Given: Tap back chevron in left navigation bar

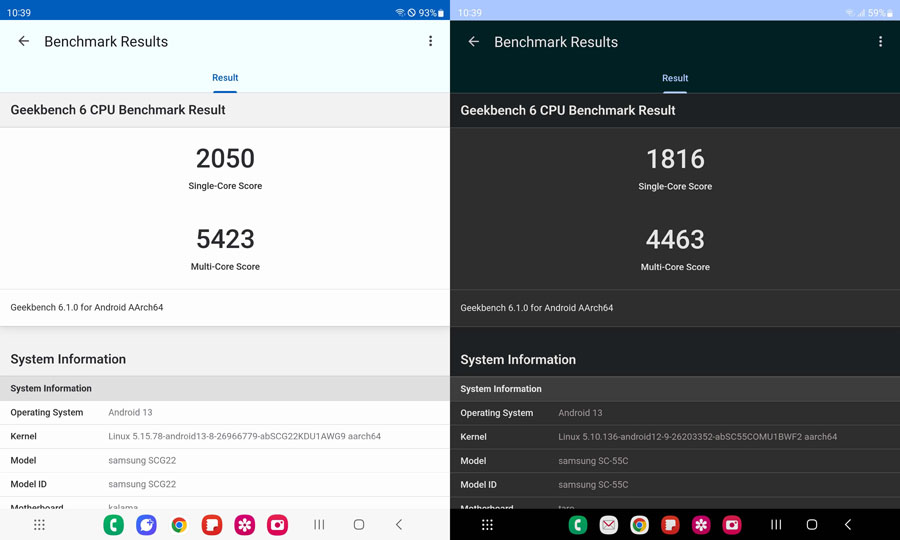Looking at the screenshot, I should point(399,525).
